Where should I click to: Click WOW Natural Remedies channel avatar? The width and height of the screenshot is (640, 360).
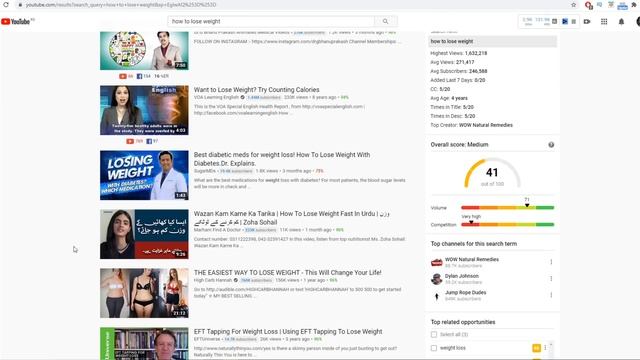(x=436, y=262)
